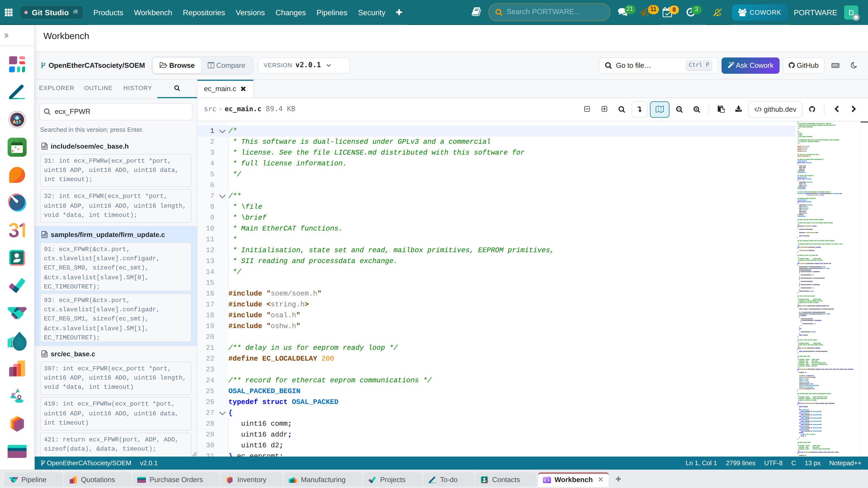Open the VERSION v2.0.1 dropdown
This screenshot has height=488, width=868.
click(304, 65)
